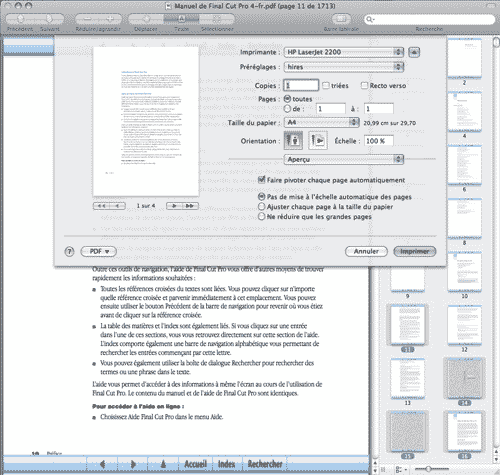The height and width of the screenshot is (475, 500).
Task: Click up arrow in document navigation bar
Action: pyautogui.click(x=163, y=464)
